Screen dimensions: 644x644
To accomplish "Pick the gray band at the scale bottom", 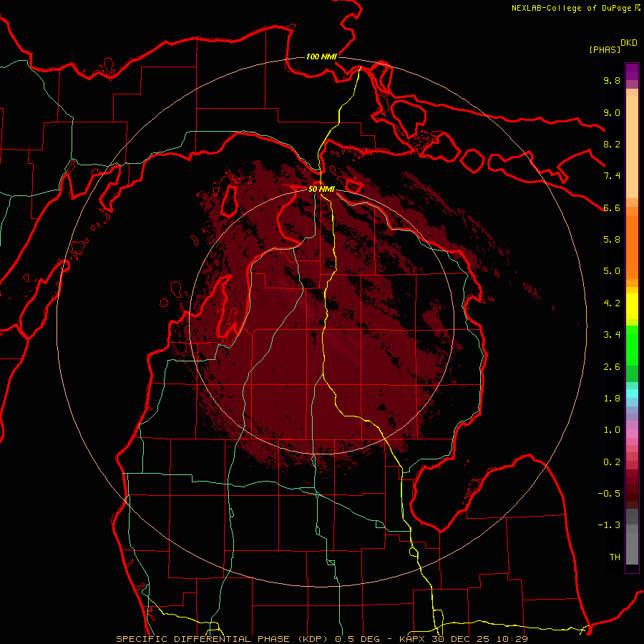I will click(x=632, y=548).
